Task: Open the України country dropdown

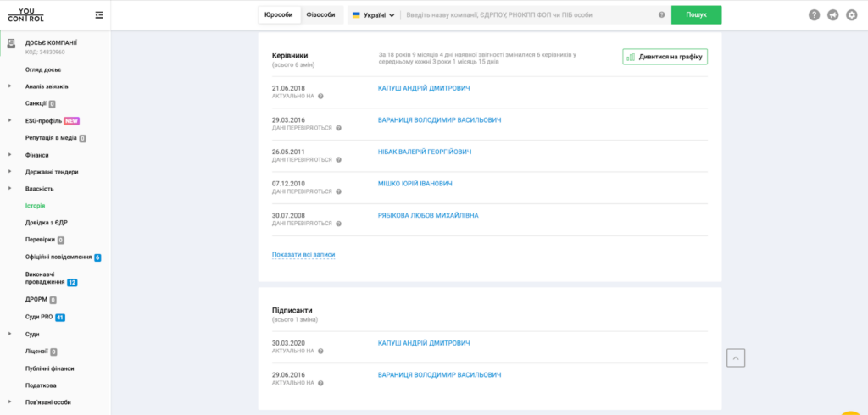Action: [x=374, y=15]
